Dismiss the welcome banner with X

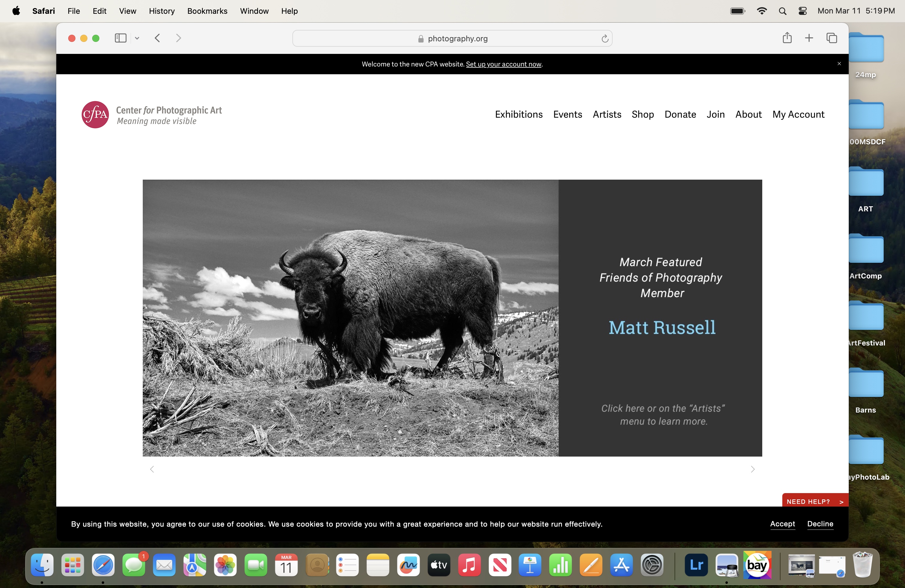(x=839, y=63)
